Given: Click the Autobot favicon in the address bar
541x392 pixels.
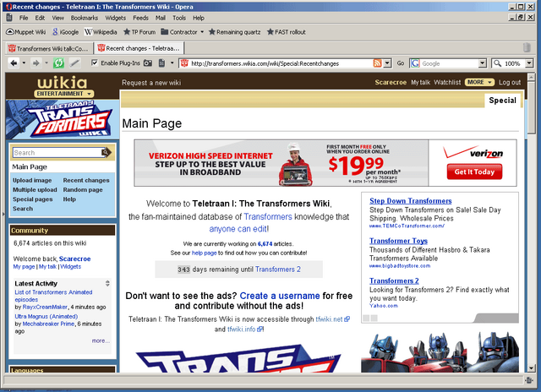Looking at the screenshot, I should (185, 63).
